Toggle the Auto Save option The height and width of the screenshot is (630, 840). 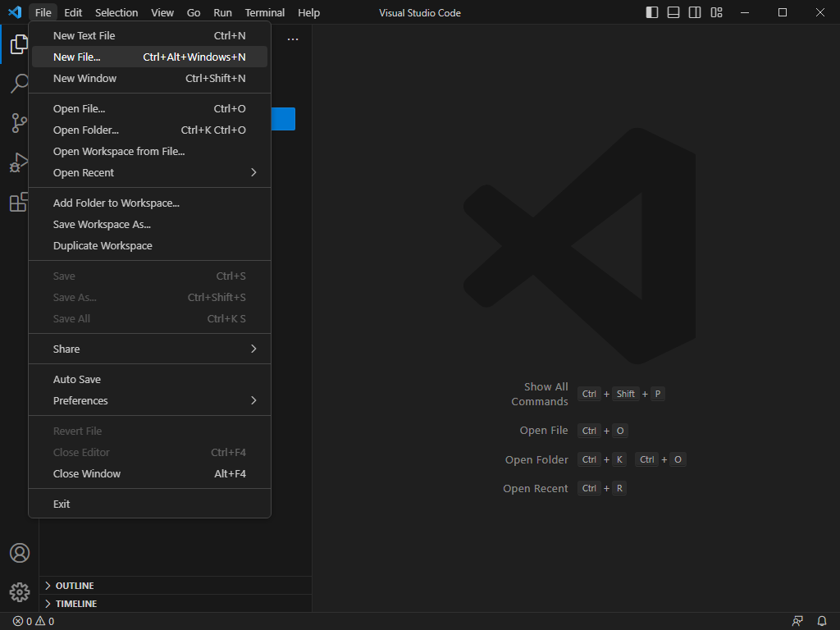tap(149, 379)
